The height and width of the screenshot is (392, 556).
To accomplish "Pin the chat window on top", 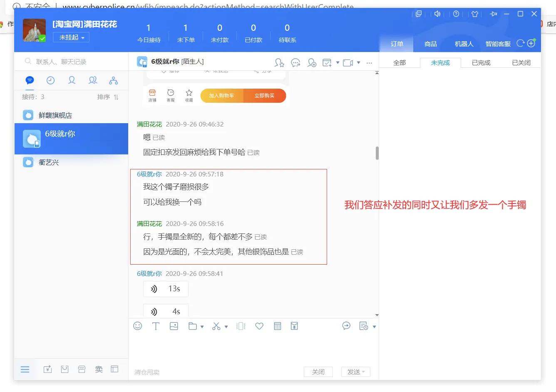I will click(x=493, y=14).
